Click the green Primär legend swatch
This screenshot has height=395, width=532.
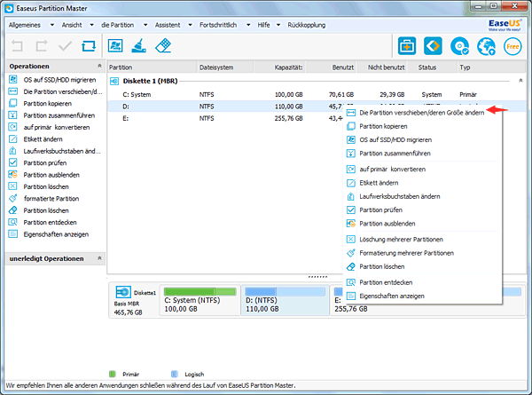point(113,374)
